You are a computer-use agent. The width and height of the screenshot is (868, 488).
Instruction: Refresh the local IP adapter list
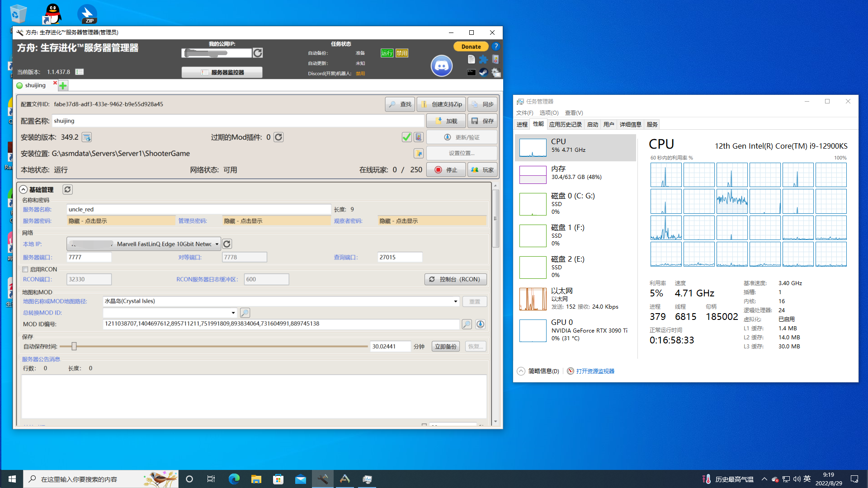pos(227,244)
